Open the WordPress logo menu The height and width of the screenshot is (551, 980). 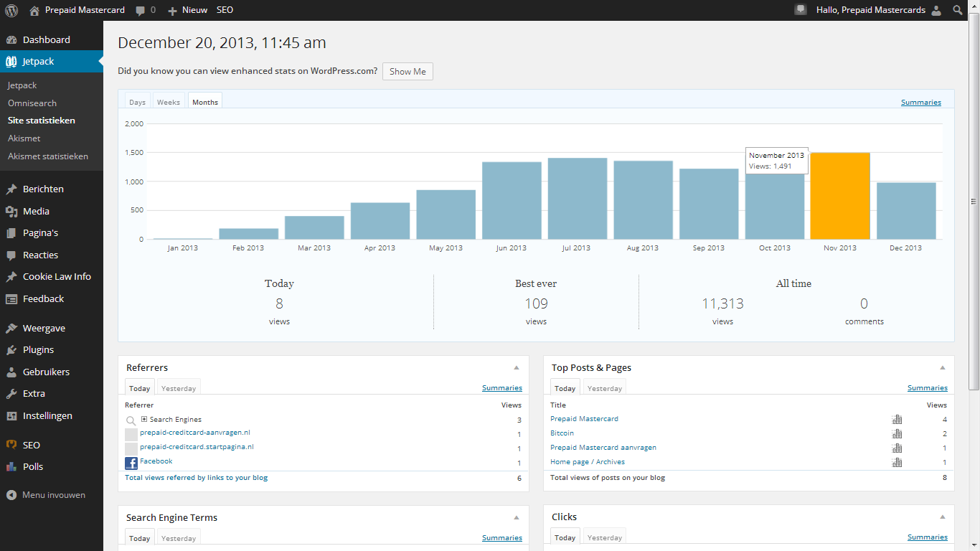pyautogui.click(x=11, y=10)
